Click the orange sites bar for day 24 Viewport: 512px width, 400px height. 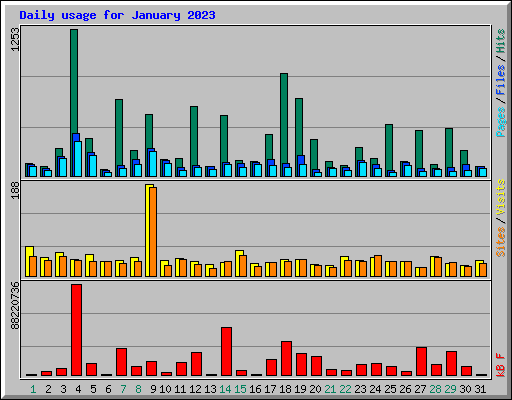click(378, 266)
